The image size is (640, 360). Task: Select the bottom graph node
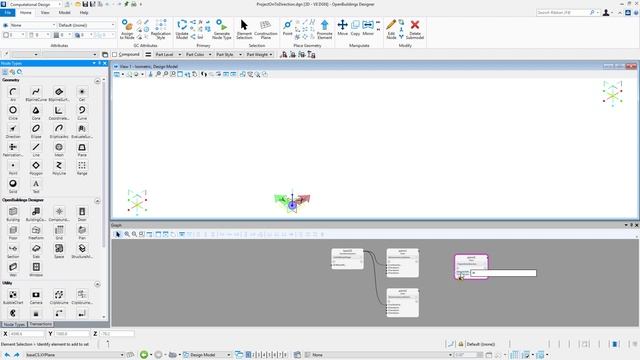point(402,303)
